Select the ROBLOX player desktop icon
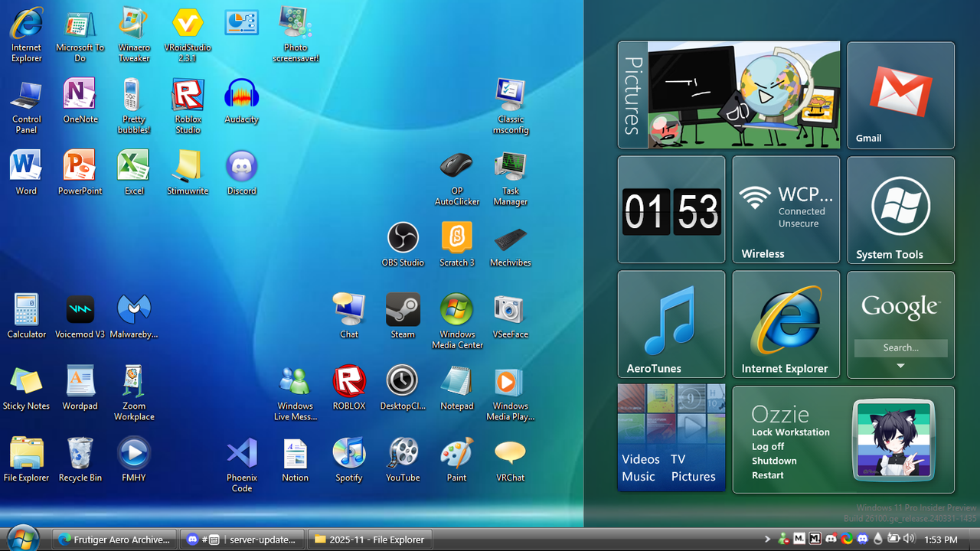Screen dimensions: 980x551 pos(349,388)
